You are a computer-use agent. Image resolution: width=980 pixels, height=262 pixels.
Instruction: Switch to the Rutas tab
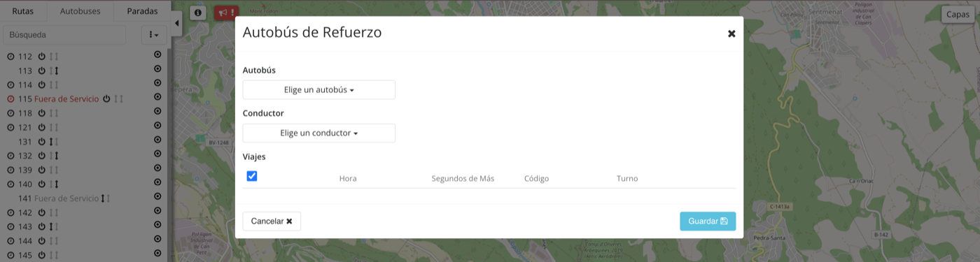(x=23, y=11)
